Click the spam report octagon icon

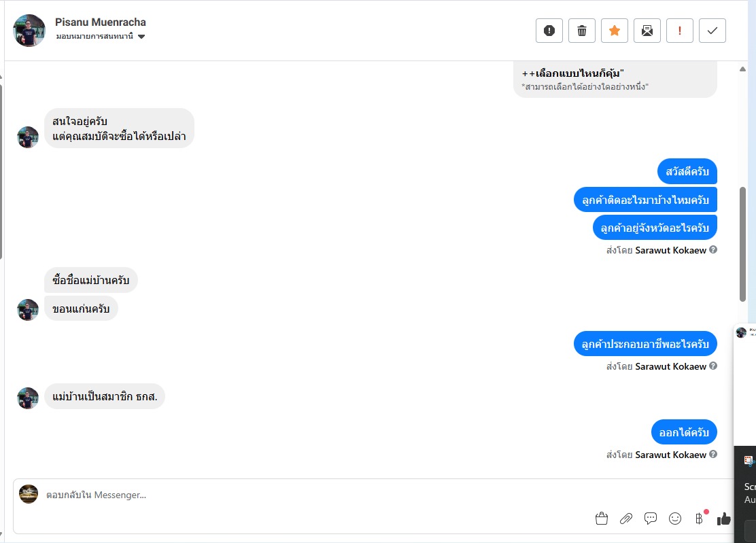coord(549,31)
